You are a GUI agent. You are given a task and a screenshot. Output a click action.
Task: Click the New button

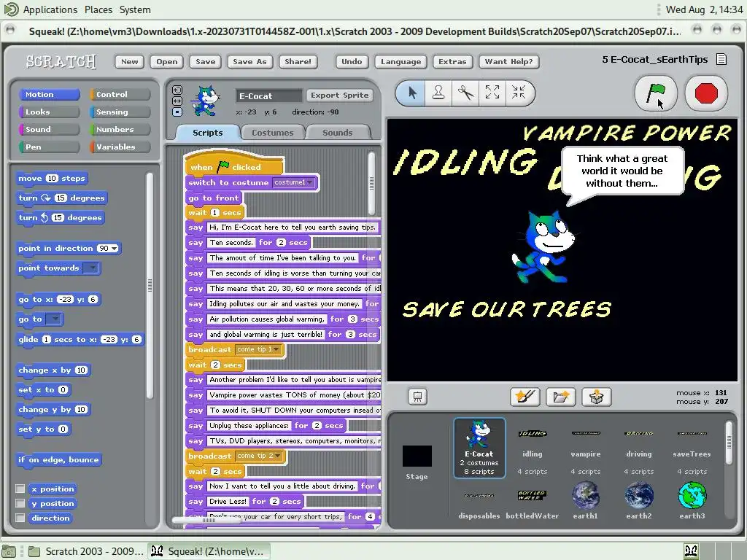coord(130,61)
